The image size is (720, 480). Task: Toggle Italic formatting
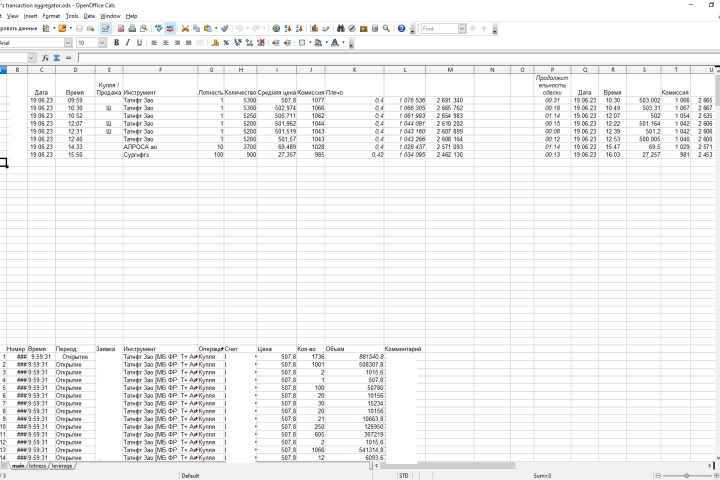point(128,43)
